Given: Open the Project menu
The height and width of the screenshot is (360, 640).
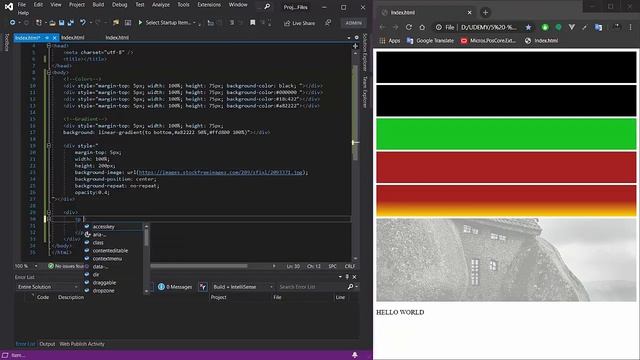Looking at the screenshot, I should [x=77, y=4].
